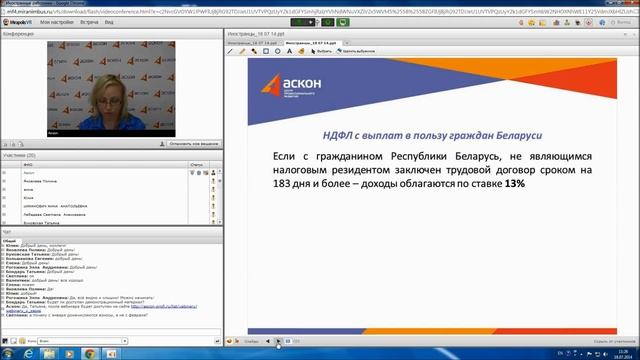Viewport: 640px width, 360px height.
Task: Select the eraser tool in whiteboard toolbar
Action: (301, 51)
